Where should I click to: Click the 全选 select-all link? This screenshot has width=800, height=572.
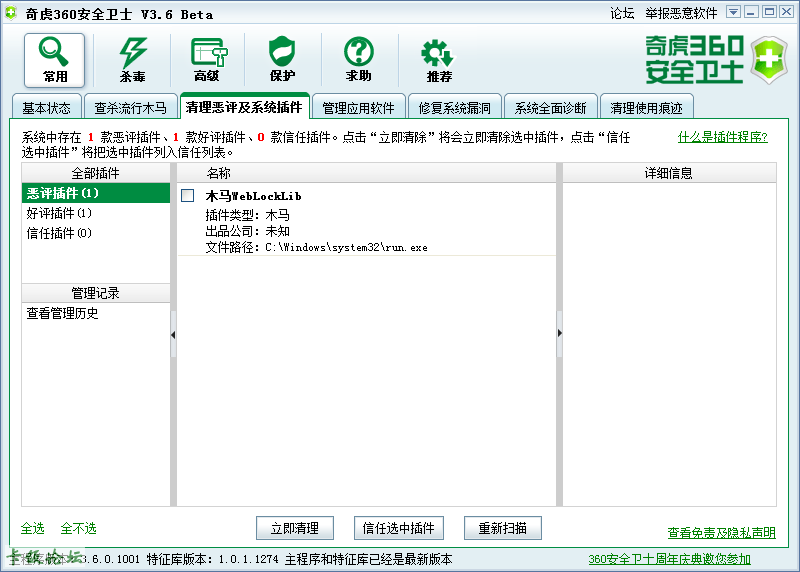[x=33, y=528]
